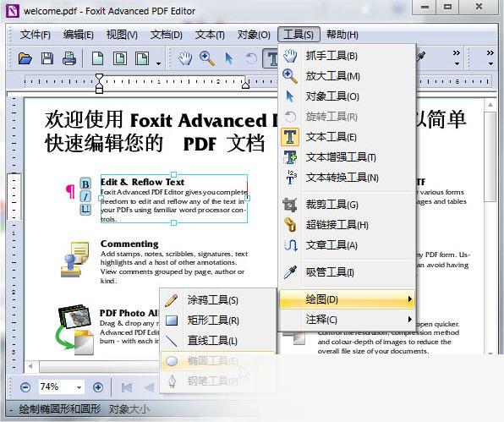504x422 pixels.
Task: Click the top handle of text box
Action: pos(173,174)
